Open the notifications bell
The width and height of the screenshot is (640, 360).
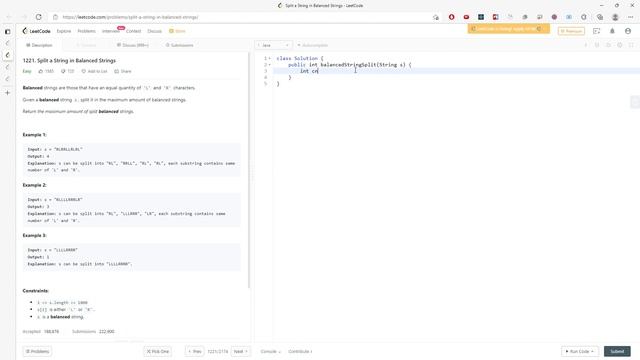(612, 31)
